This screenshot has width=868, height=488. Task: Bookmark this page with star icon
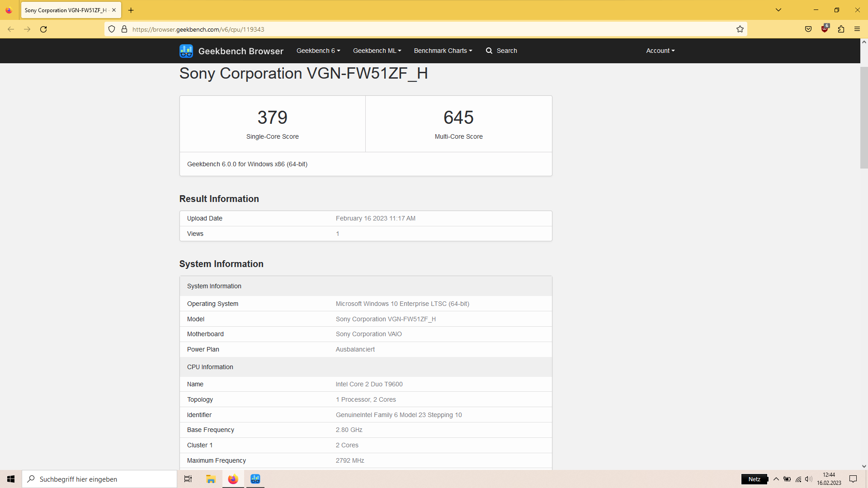[x=740, y=29]
